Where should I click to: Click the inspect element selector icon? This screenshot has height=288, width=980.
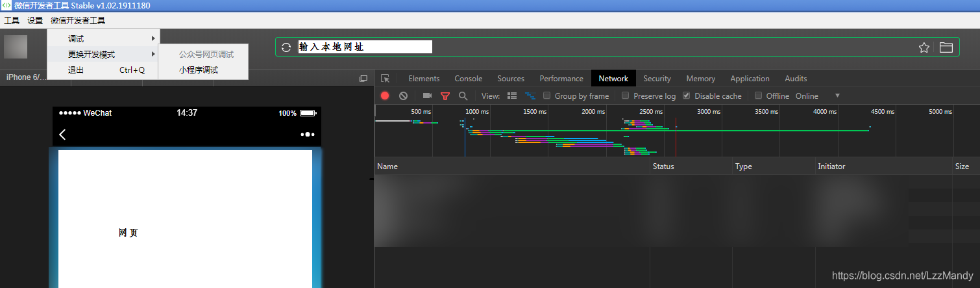(x=386, y=79)
